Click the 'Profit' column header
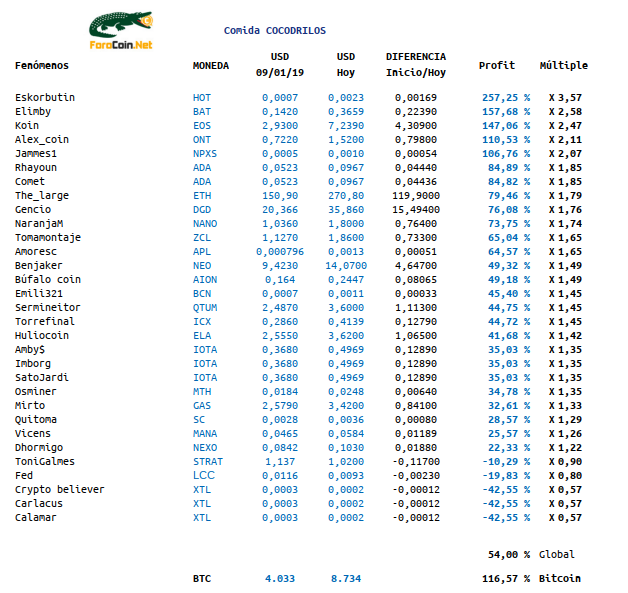Image resolution: width=628 pixels, height=593 pixels. point(497,66)
